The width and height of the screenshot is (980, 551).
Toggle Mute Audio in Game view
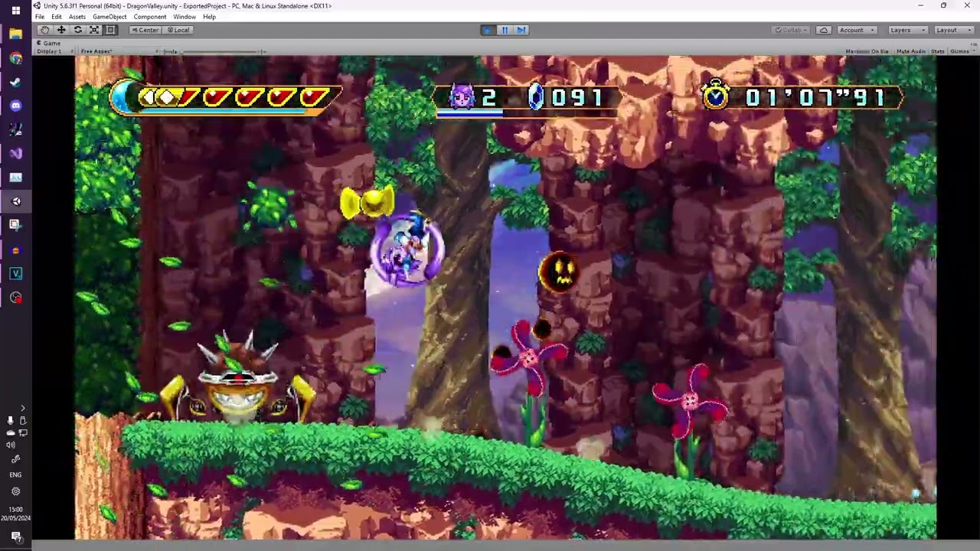pos(911,51)
